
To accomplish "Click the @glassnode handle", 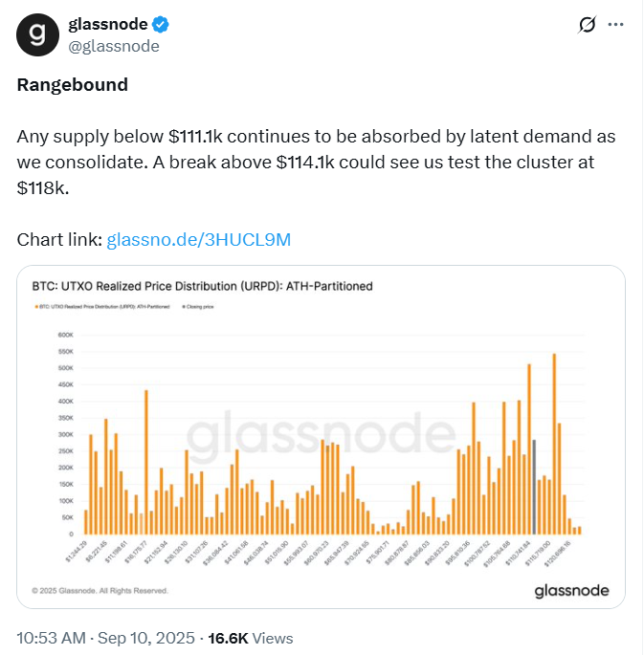I will point(114,46).
